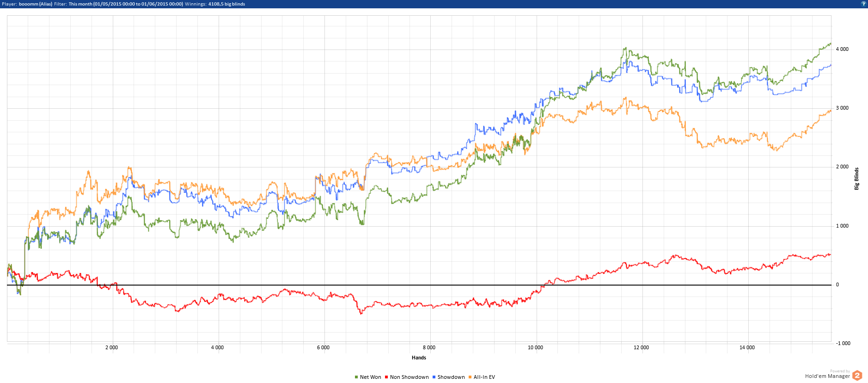Image resolution: width=868 pixels, height=383 pixels.
Task: Click "4 000" on the Hands axis
Action: [217, 347]
